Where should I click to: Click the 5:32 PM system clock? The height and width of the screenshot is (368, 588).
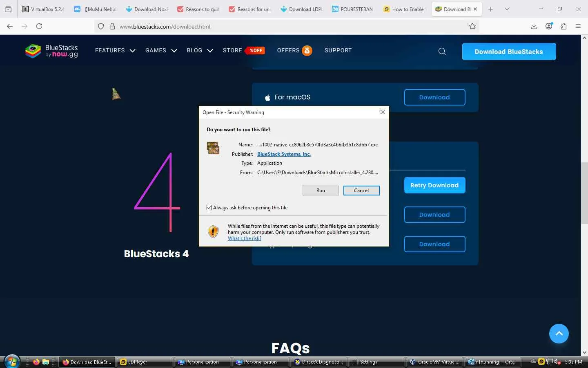[573, 362]
